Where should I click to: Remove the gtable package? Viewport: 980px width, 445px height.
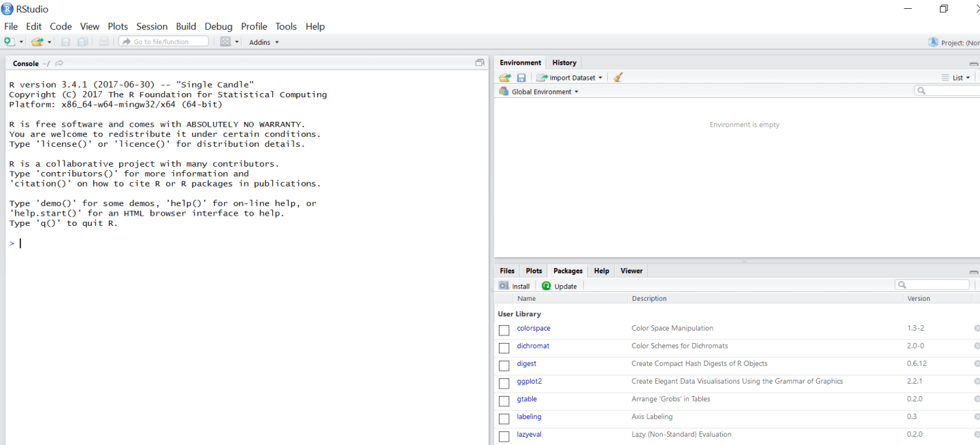(977, 399)
